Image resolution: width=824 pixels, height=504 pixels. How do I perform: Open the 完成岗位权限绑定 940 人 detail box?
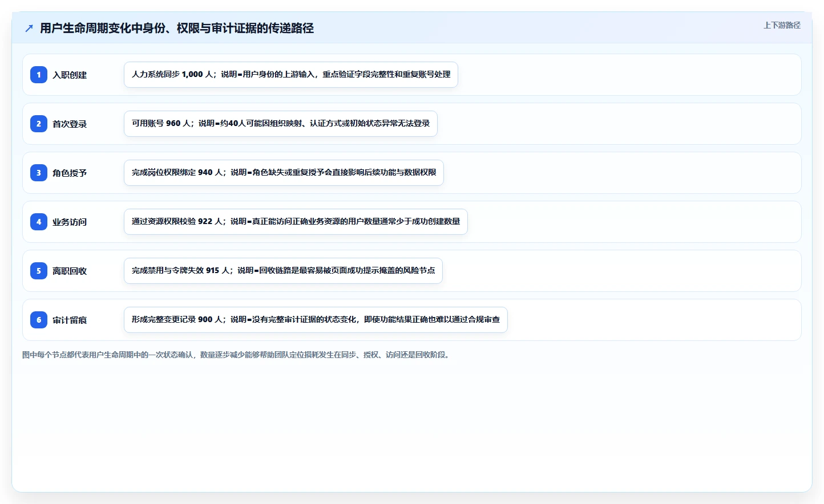(284, 173)
